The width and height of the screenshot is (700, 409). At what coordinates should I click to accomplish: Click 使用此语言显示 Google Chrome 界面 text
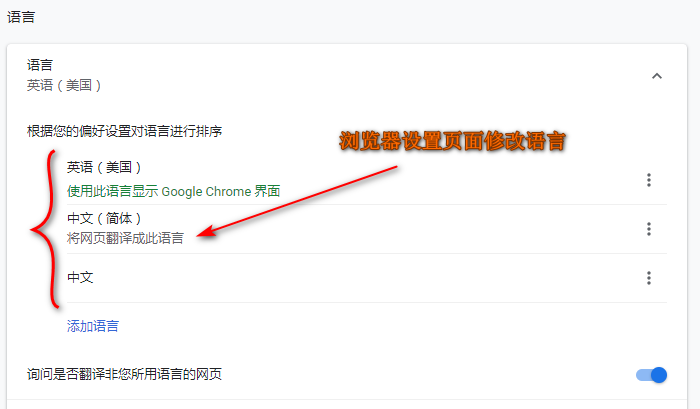174,192
